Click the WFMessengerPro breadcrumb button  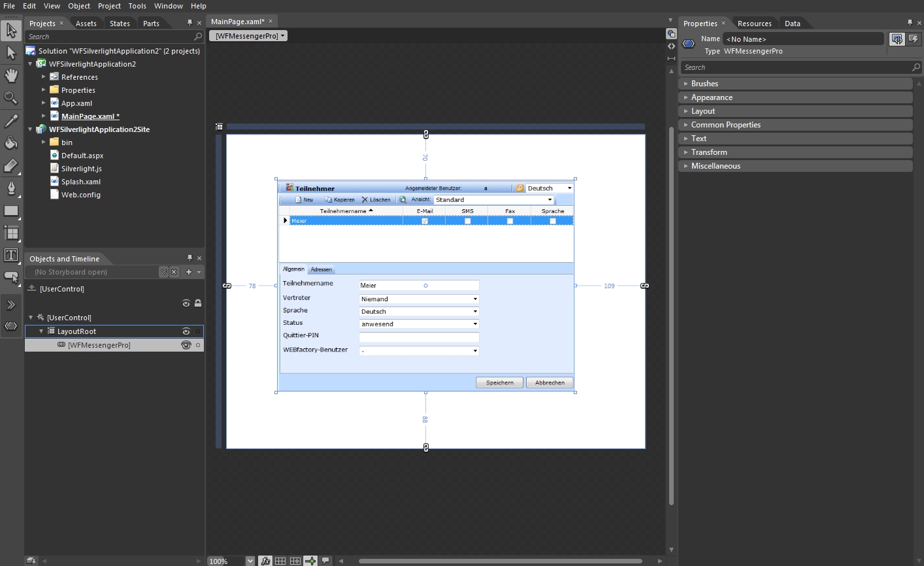click(x=248, y=36)
